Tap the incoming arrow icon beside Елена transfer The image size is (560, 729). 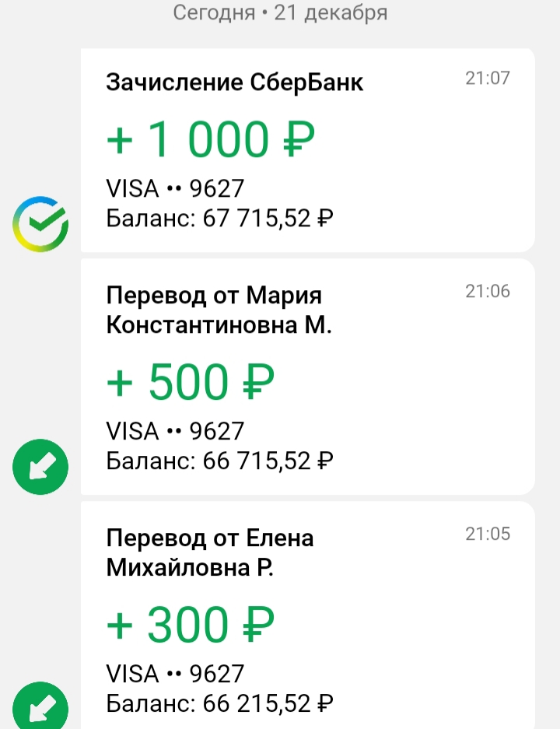point(40,706)
